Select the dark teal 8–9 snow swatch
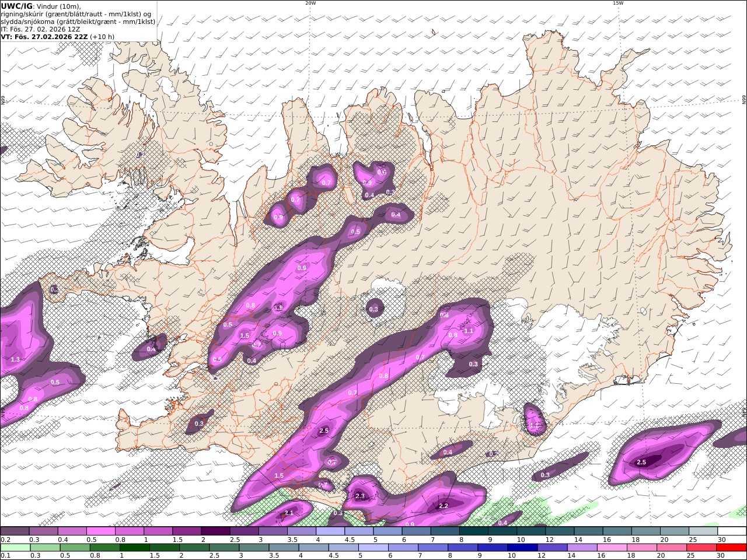The image size is (747, 560). click(473, 531)
